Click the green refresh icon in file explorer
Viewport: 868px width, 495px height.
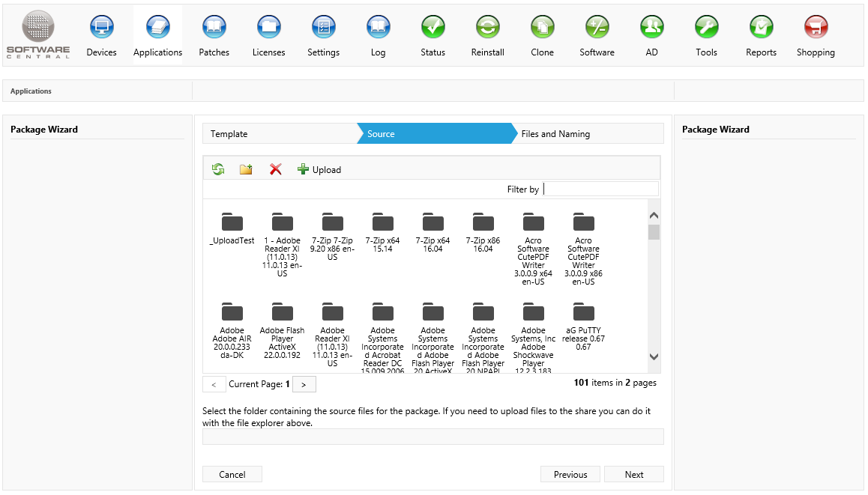pyautogui.click(x=218, y=169)
